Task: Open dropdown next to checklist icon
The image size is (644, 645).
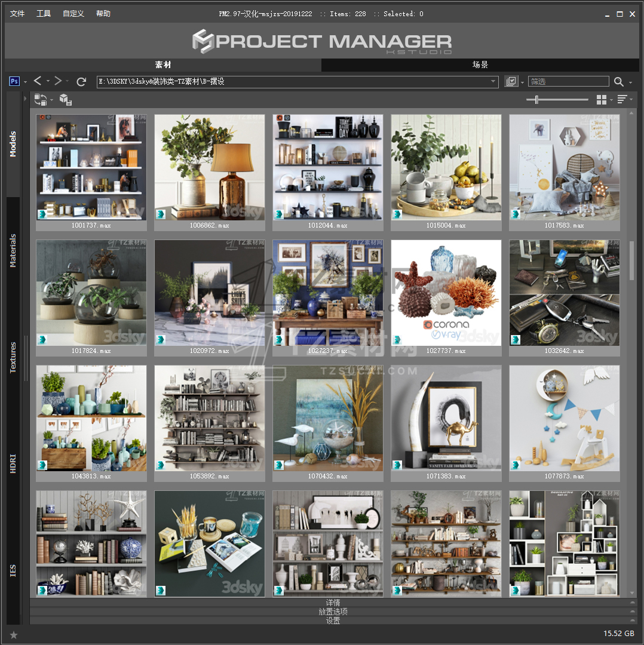Action: pyautogui.click(x=522, y=82)
